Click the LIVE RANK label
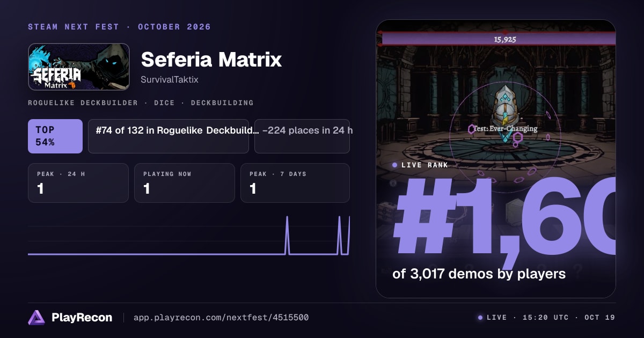Viewport: 644px width, 338px height. click(425, 165)
